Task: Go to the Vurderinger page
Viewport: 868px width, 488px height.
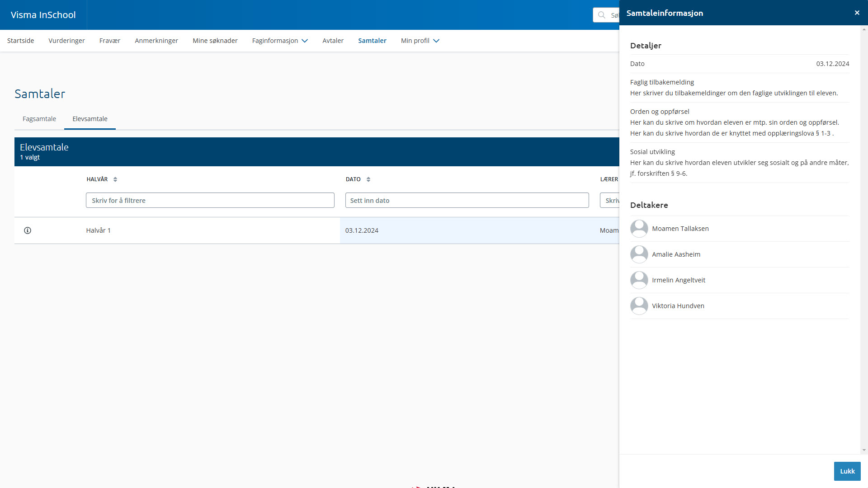Action: pyautogui.click(x=66, y=41)
